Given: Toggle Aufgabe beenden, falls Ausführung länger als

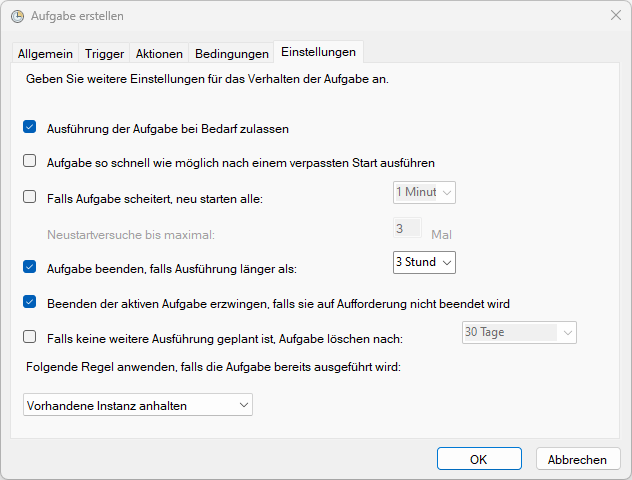Looking at the screenshot, I should click(x=29, y=267).
